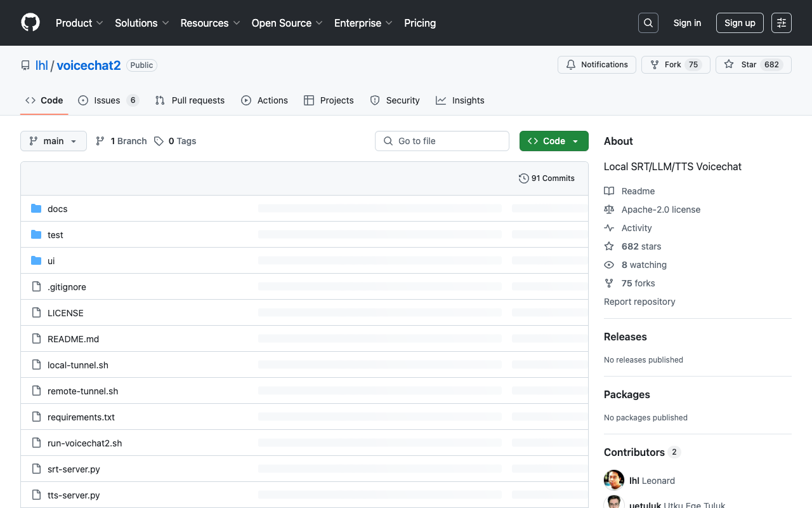Click lhl Leonard's avatar
This screenshot has height=508, width=812.
614,481
